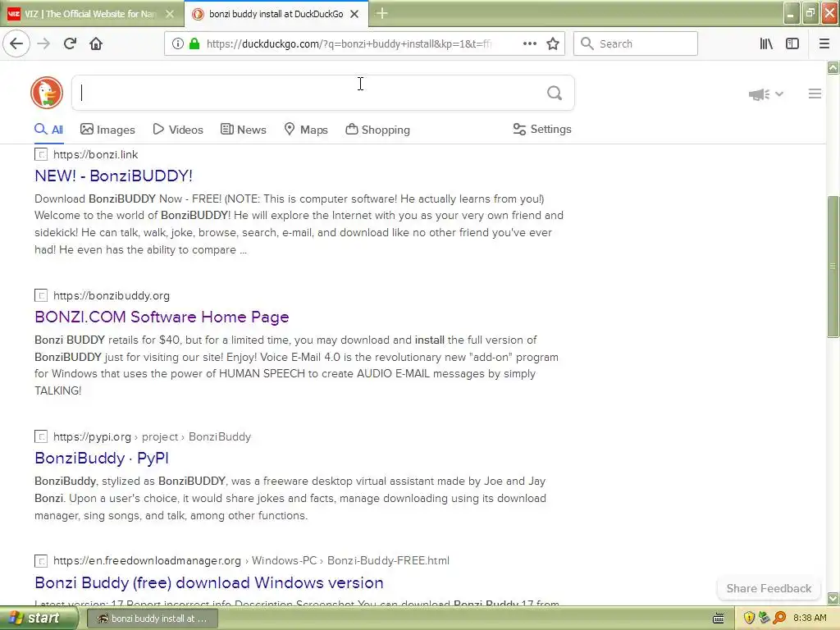Click the scrollbar up arrow
Viewport: 840px width, 630px height.
coord(833,67)
